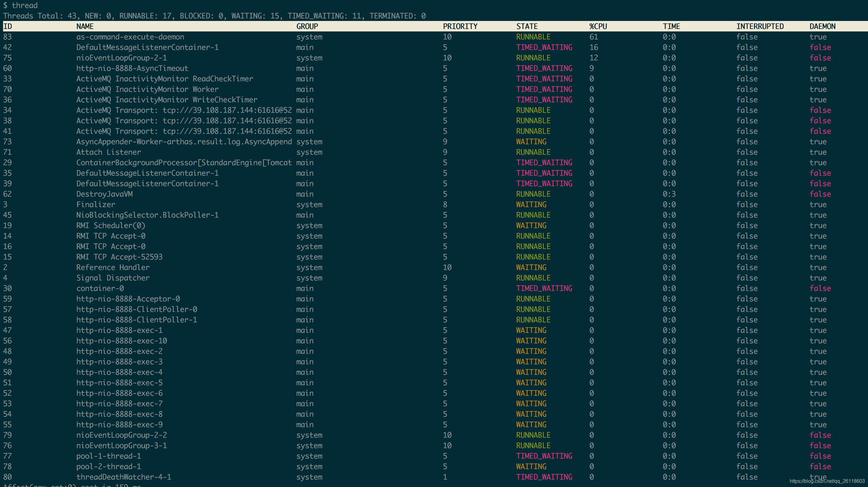Select the Finalizer thread name

(x=95, y=204)
